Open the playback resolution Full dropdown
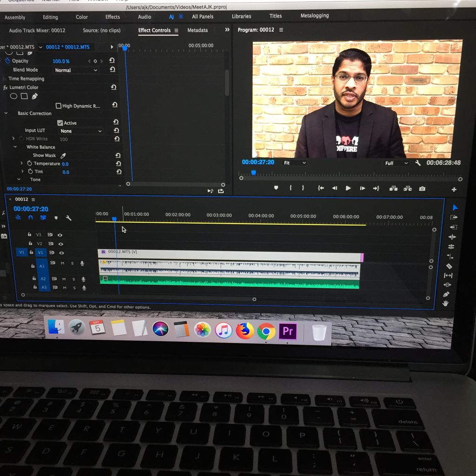The image size is (476, 476). (x=396, y=163)
